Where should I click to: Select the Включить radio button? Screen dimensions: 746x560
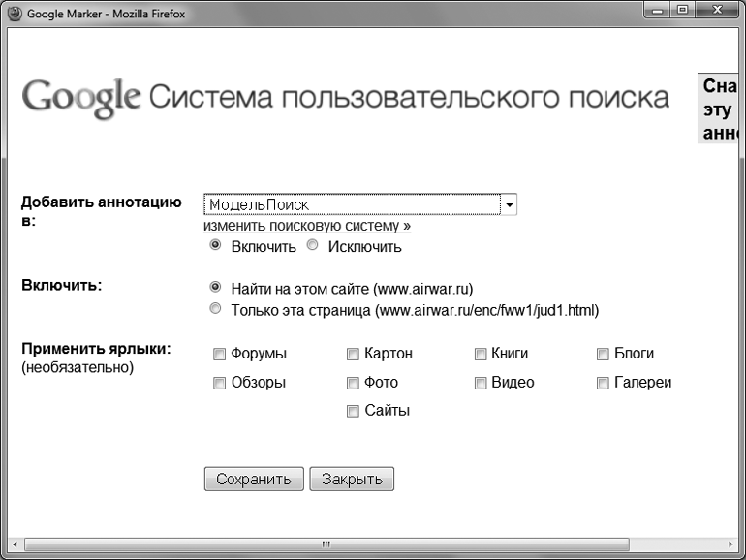coord(215,246)
